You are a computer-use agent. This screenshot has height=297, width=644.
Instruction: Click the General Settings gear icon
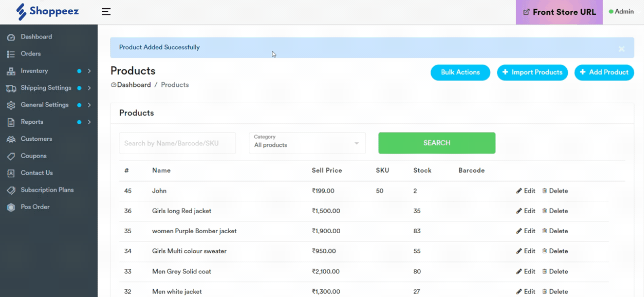click(11, 105)
